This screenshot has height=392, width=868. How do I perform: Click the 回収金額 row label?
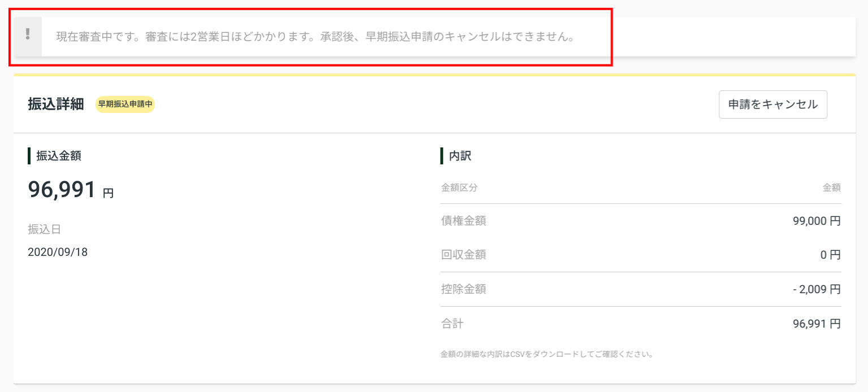pos(464,255)
